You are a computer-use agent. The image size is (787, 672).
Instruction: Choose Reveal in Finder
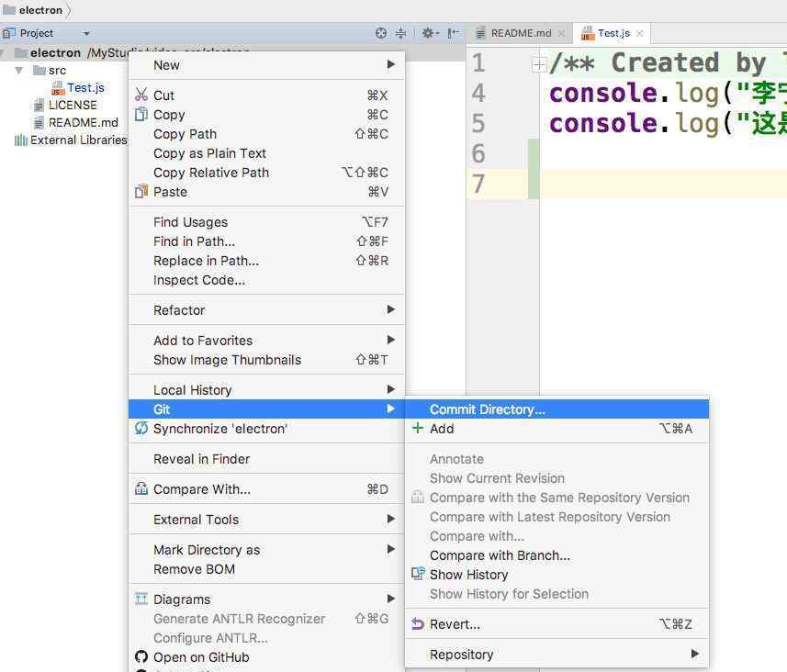tap(266, 459)
